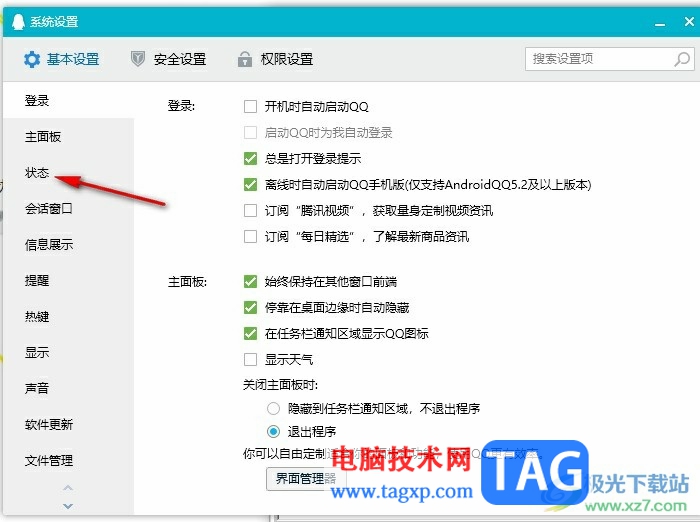Click the QQ penguin icon in title bar
Image resolution: width=700 pixels, height=522 pixels.
[18, 21]
